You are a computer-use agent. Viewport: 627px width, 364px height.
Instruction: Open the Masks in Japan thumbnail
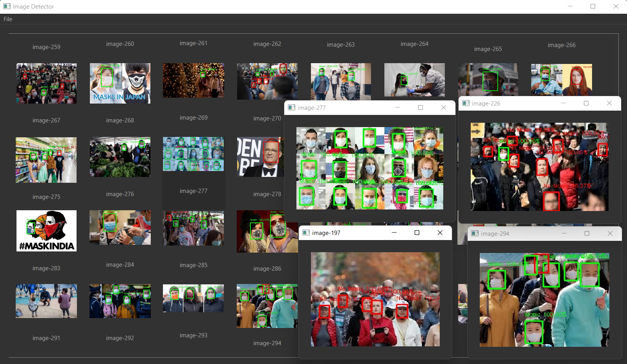(x=120, y=83)
